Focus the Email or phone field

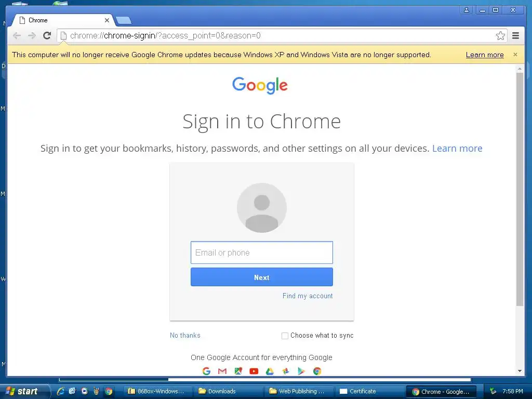point(262,252)
